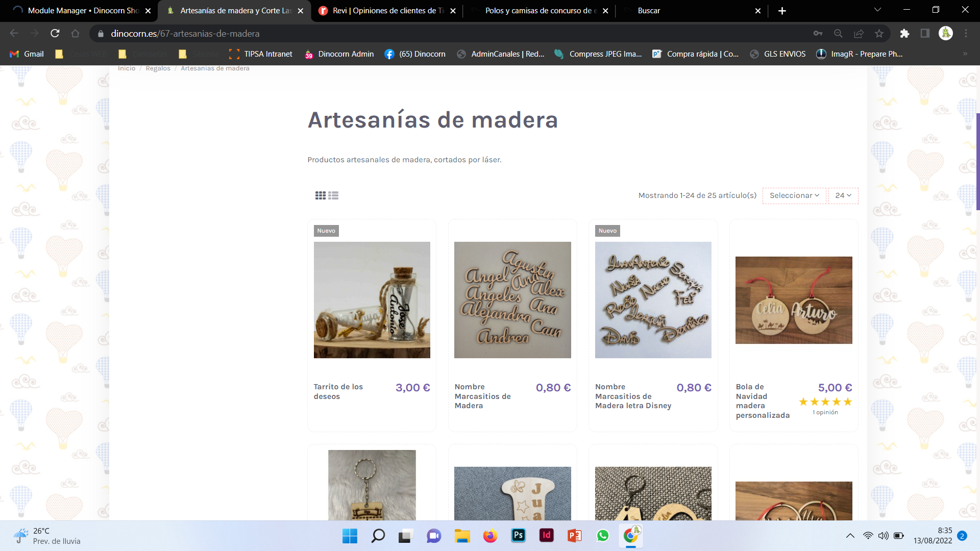Open Bola de Navidad product thumbnail
This screenshot has height=551, width=980.
[x=794, y=300]
